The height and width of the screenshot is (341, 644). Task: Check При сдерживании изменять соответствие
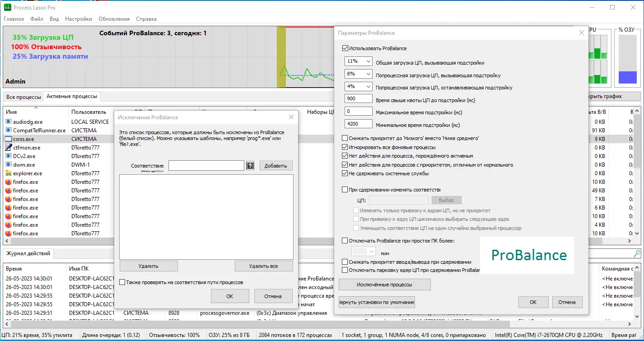(x=345, y=190)
